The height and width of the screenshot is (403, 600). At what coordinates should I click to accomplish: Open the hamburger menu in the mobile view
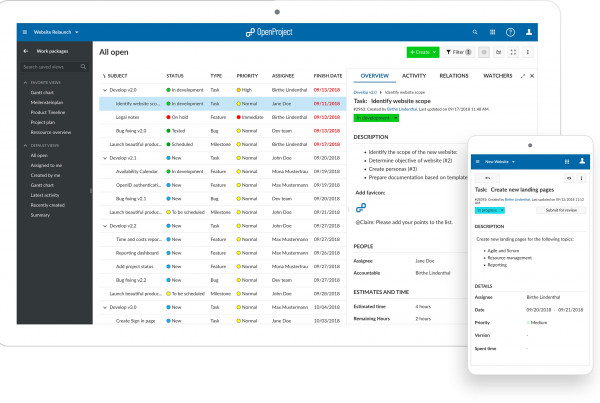pyautogui.click(x=478, y=162)
